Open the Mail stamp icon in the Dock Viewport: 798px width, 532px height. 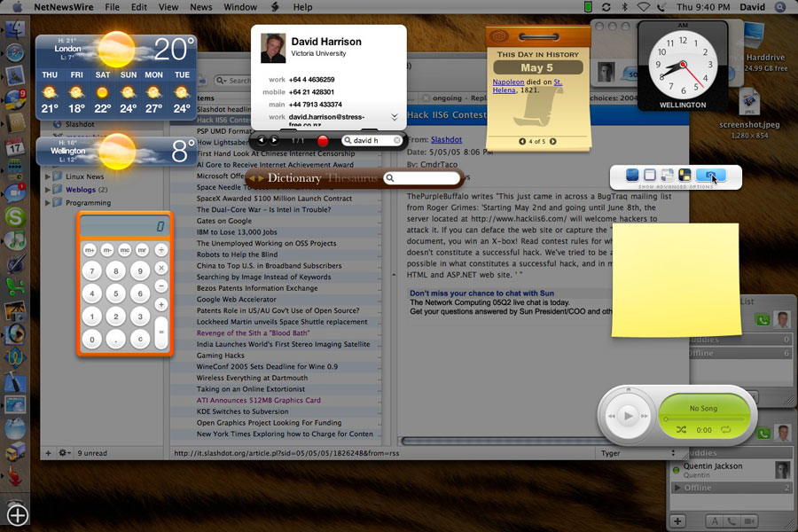pyautogui.click(x=15, y=76)
